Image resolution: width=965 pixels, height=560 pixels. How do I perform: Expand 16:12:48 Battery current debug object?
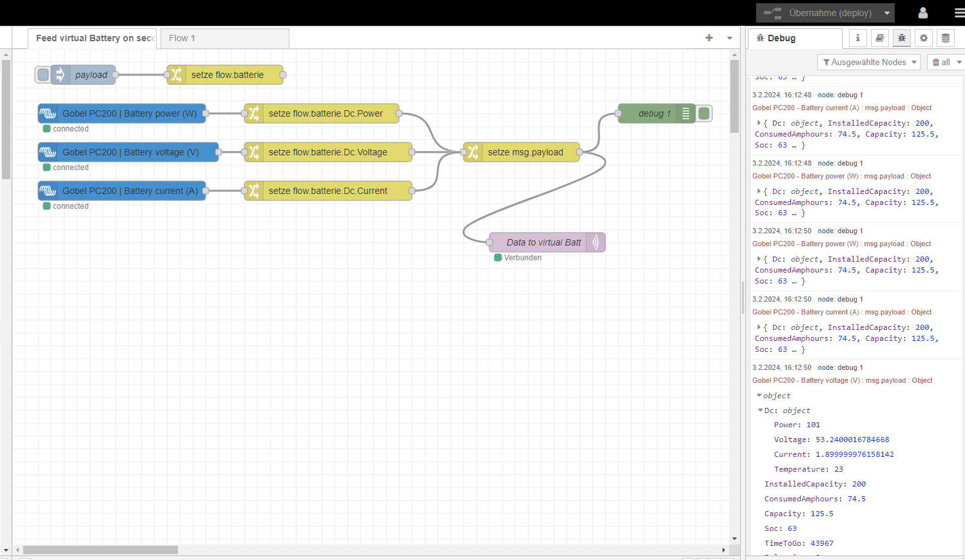[x=759, y=123]
